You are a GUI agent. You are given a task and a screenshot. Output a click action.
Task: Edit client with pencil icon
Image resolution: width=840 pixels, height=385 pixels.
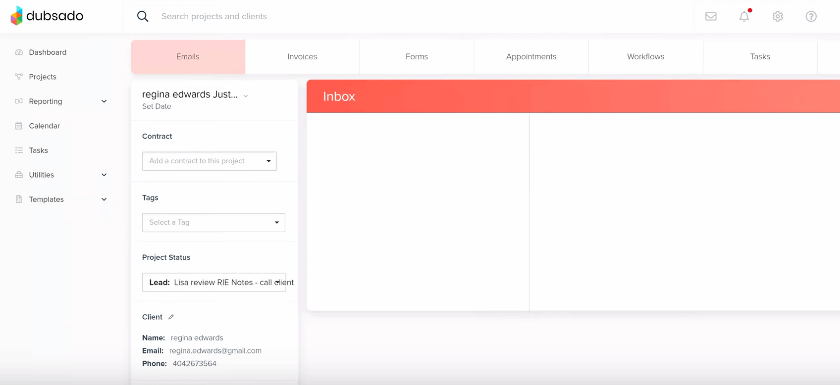(x=171, y=317)
